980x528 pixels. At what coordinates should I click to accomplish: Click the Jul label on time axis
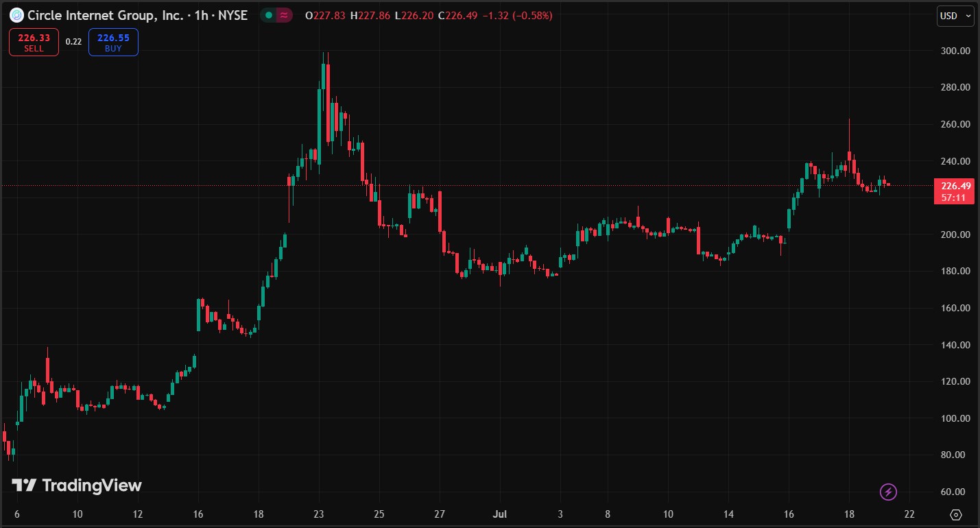click(x=500, y=514)
